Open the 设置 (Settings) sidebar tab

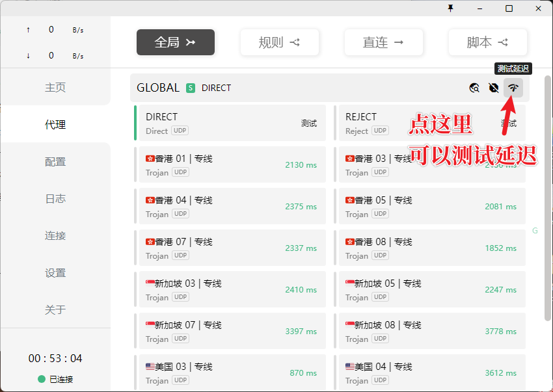pos(55,273)
